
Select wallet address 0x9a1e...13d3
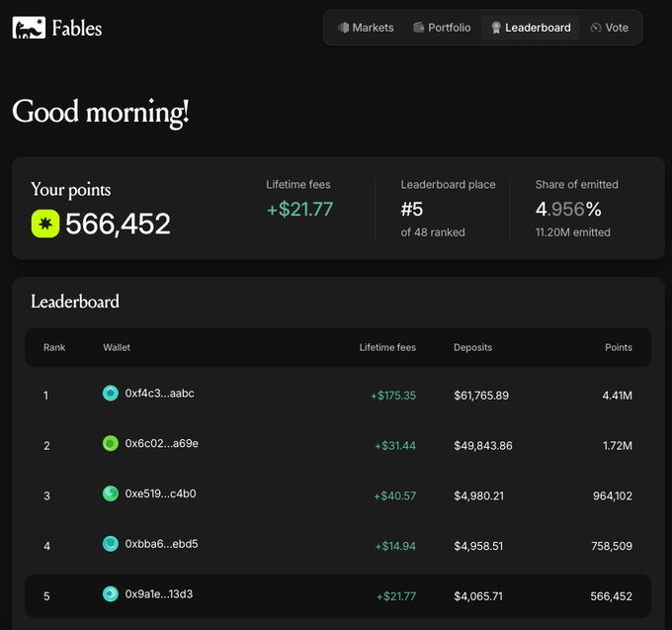pyautogui.click(x=159, y=594)
